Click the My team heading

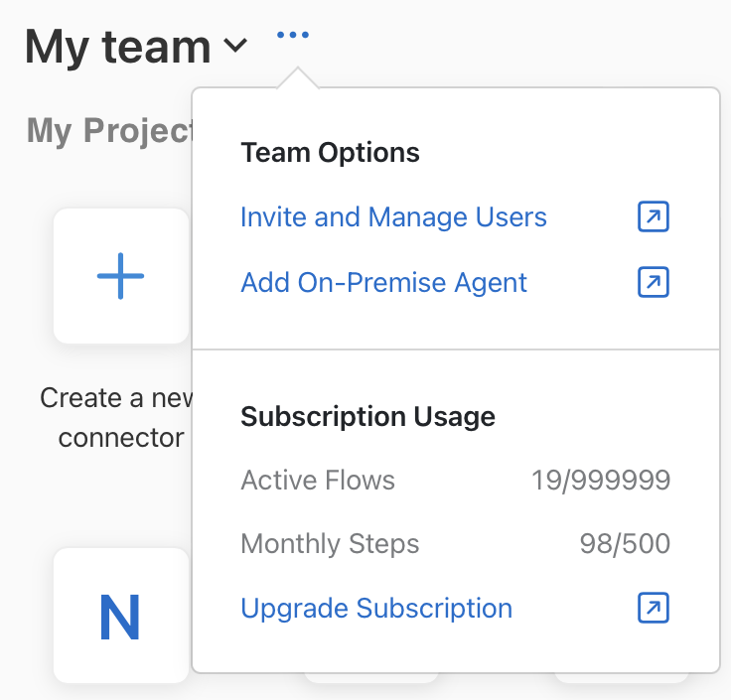click(117, 47)
